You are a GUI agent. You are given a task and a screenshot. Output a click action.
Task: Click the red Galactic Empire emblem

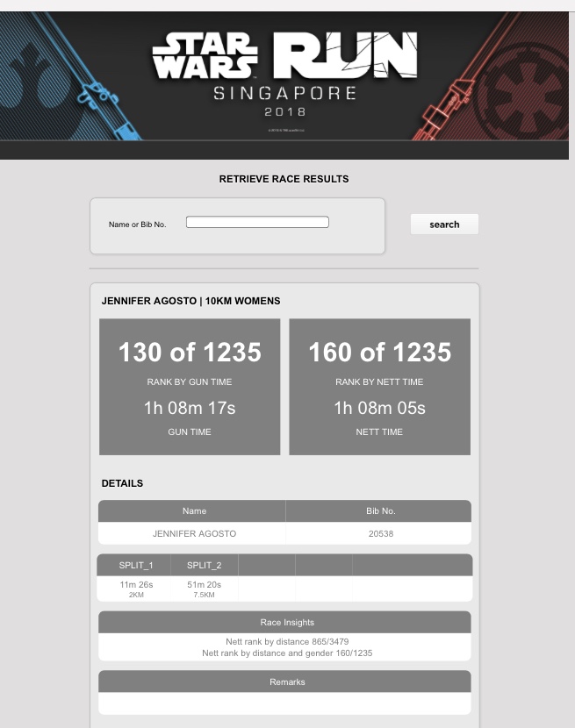click(523, 97)
